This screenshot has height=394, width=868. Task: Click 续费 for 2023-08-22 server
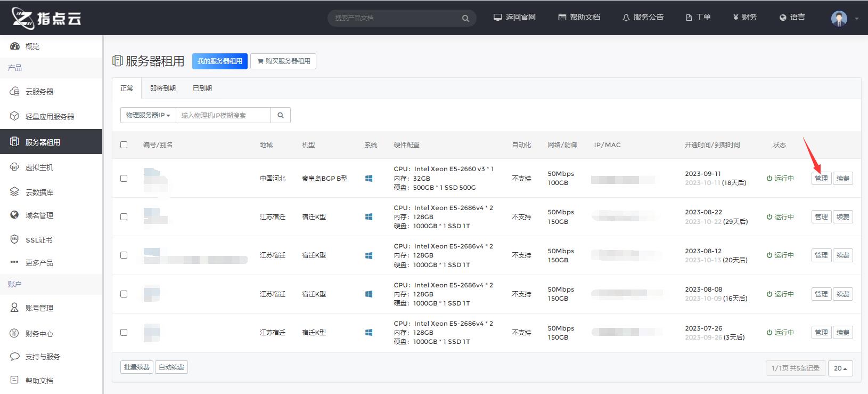pyautogui.click(x=843, y=217)
